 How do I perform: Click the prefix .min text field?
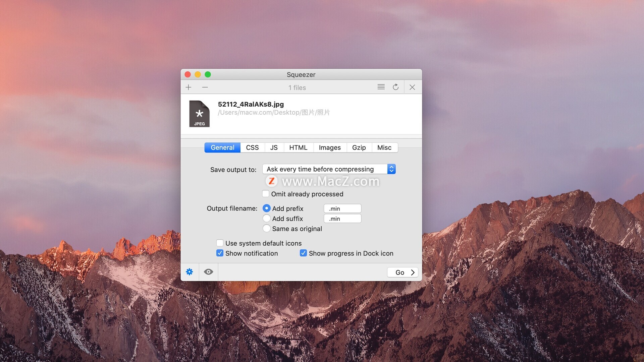342,208
